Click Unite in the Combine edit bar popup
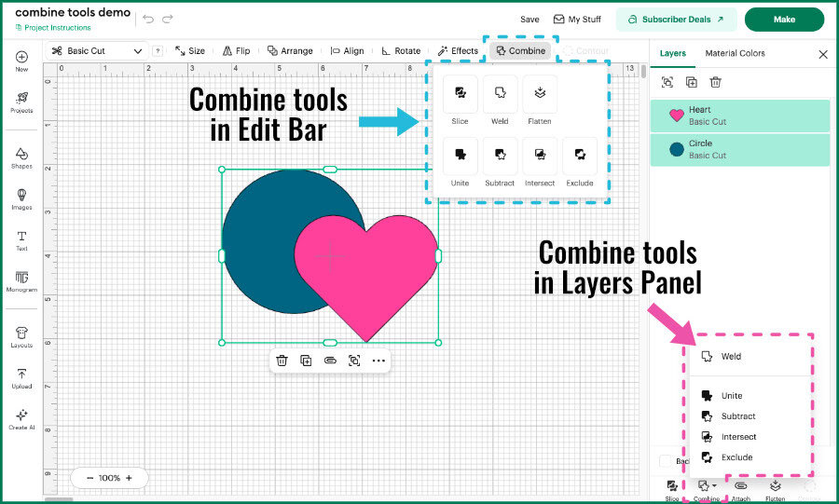This screenshot has height=504, width=839. (x=461, y=156)
